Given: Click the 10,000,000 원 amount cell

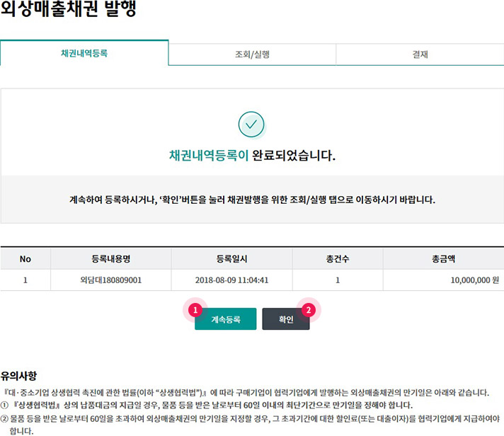Looking at the screenshot, I should (469, 280).
